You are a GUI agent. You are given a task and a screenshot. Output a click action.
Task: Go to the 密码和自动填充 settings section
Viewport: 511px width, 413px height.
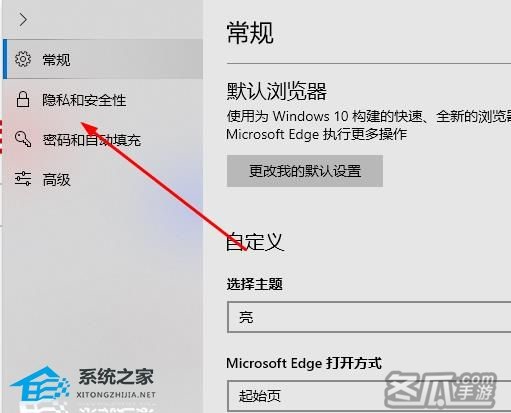(x=103, y=139)
